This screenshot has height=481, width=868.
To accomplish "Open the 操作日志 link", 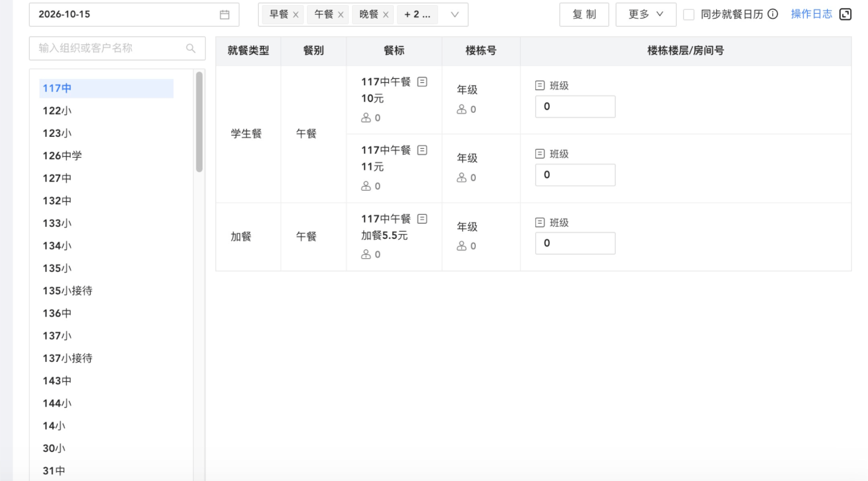I will point(811,14).
